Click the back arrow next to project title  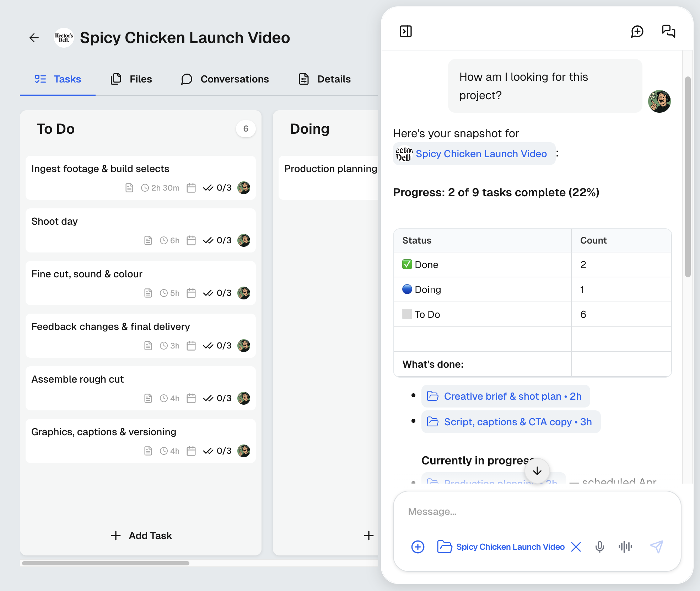[x=34, y=38]
